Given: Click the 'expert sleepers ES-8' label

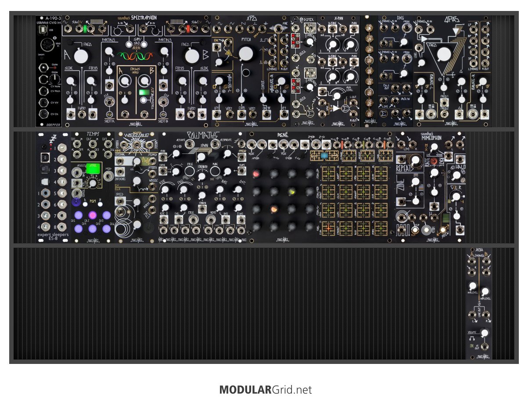Looking at the screenshot, I should pos(52,237).
